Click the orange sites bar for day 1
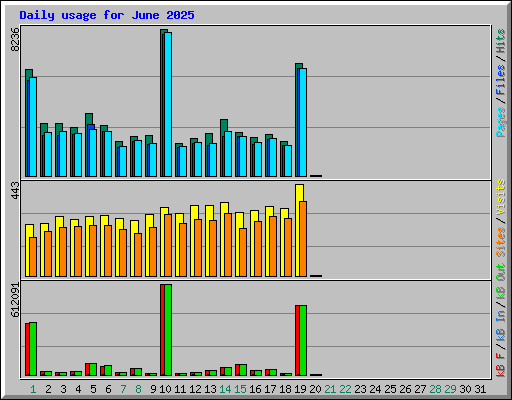Image resolution: width=512 pixels, height=400 pixels. [x=33, y=257]
